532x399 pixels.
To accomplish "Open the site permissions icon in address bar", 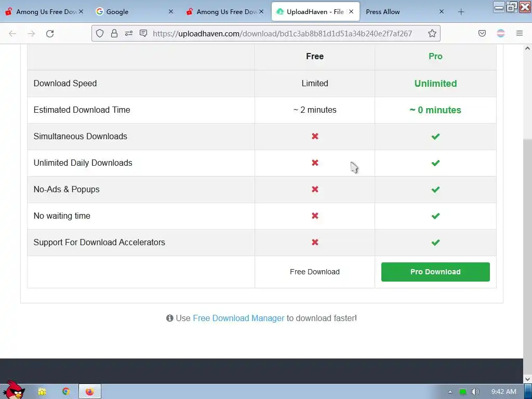I will pyautogui.click(x=129, y=33).
